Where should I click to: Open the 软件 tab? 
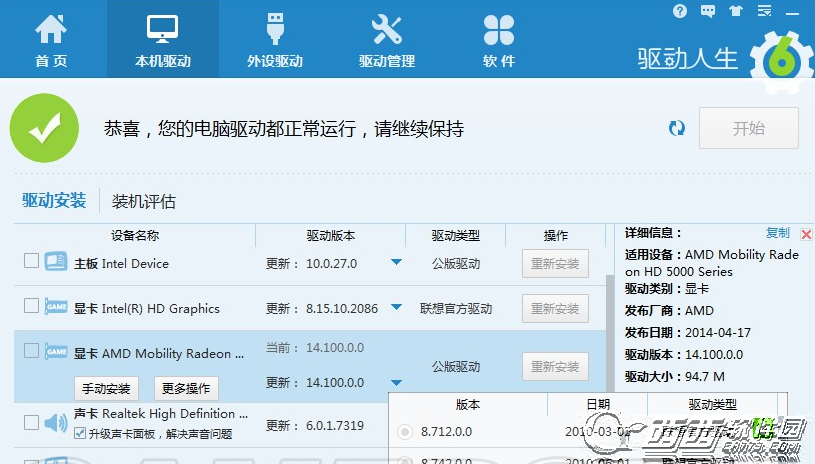click(x=498, y=40)
